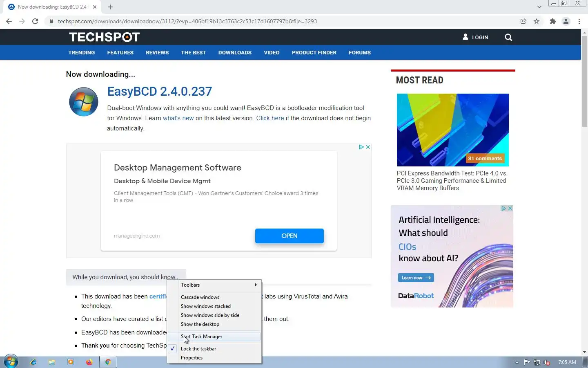Click here to start download manually

[270, 118]
